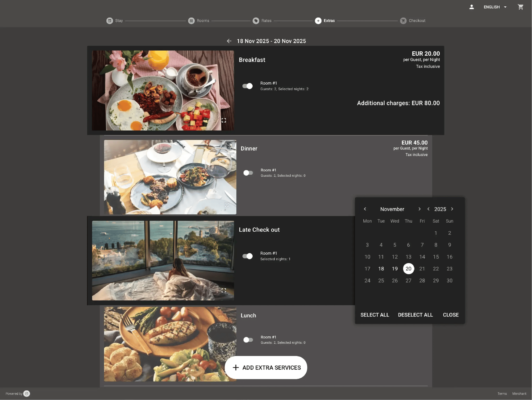Open the shopping cart icon
Screen dimensions: 532x400
(x=521, y=7)
